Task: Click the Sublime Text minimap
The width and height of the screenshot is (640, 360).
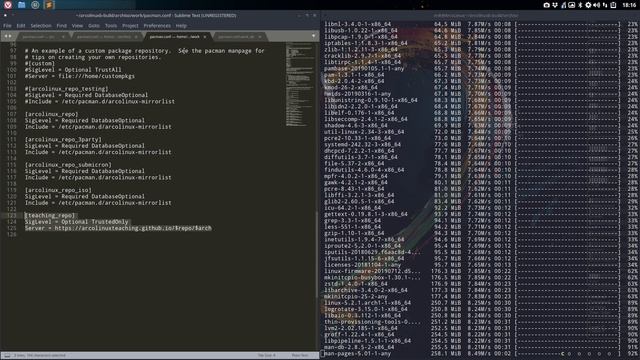Action: tap(300, 84)
